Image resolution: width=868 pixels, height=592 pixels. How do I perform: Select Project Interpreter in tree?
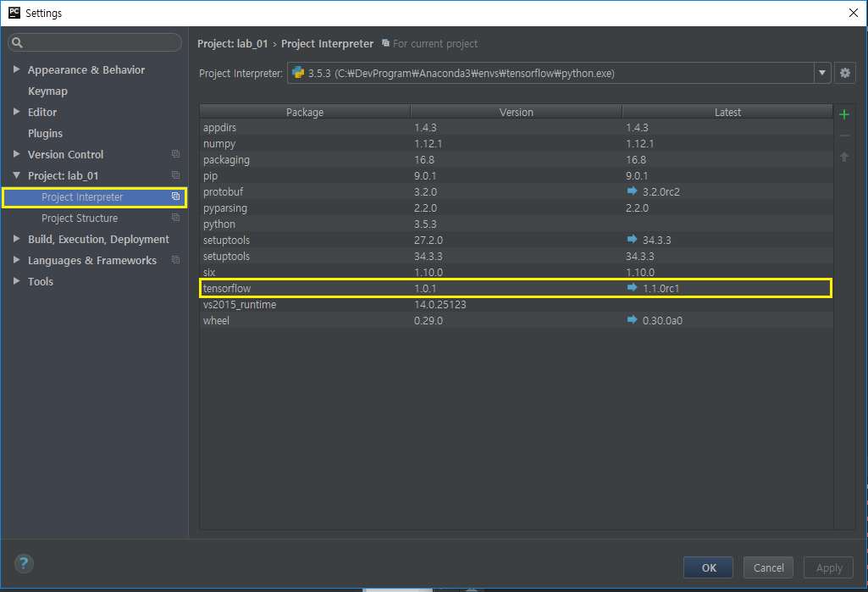coord(94,197)
